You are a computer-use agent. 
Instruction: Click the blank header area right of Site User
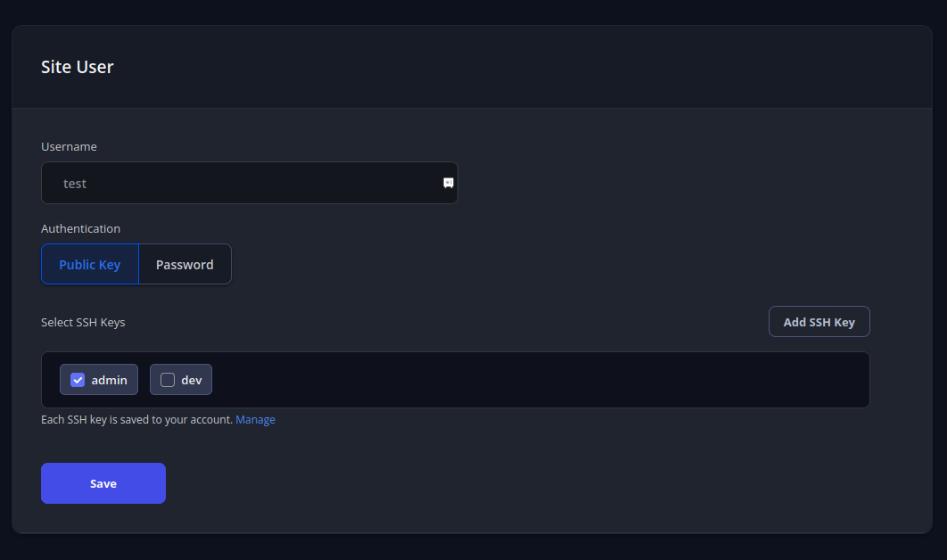click(535, 67)
